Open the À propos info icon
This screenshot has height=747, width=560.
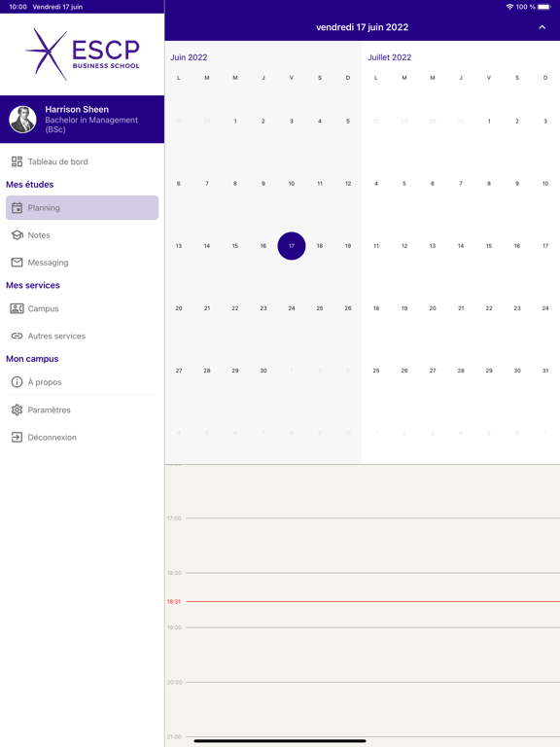click(x=17, y=382)
